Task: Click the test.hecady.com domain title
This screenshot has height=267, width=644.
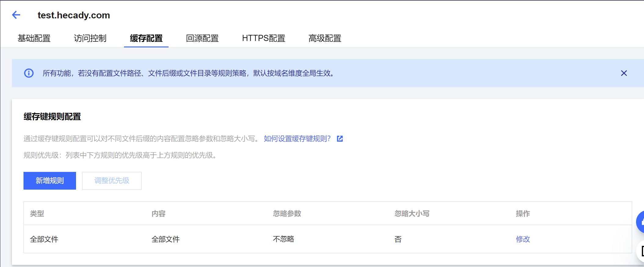Action: coord(74,15)
